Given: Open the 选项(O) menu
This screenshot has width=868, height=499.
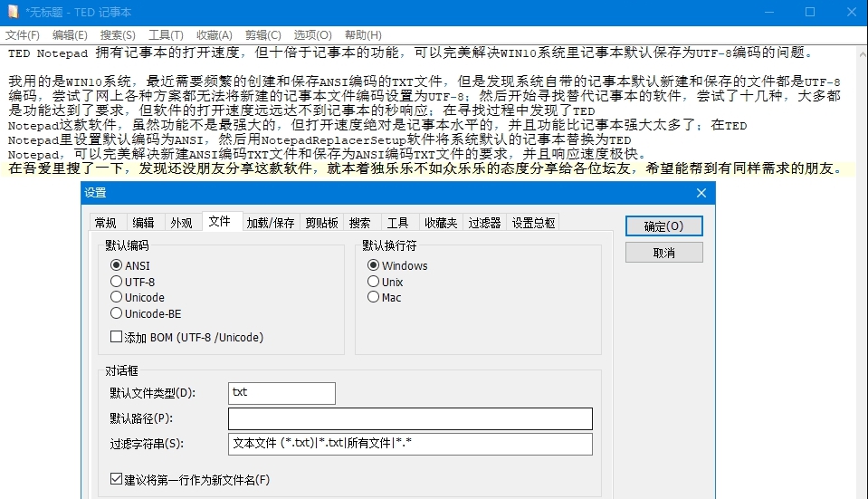Looking at the screenshot, I should click(x=312, y=35).
